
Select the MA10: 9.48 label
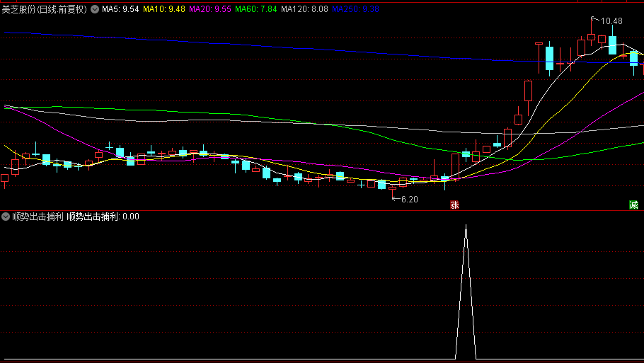pos(164,9)
